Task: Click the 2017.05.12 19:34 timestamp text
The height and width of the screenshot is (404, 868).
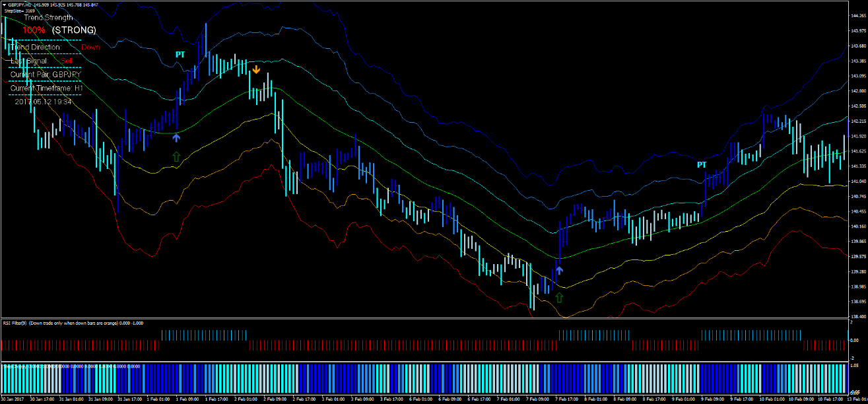Action: pyautogui.click(x=43, y=100)
